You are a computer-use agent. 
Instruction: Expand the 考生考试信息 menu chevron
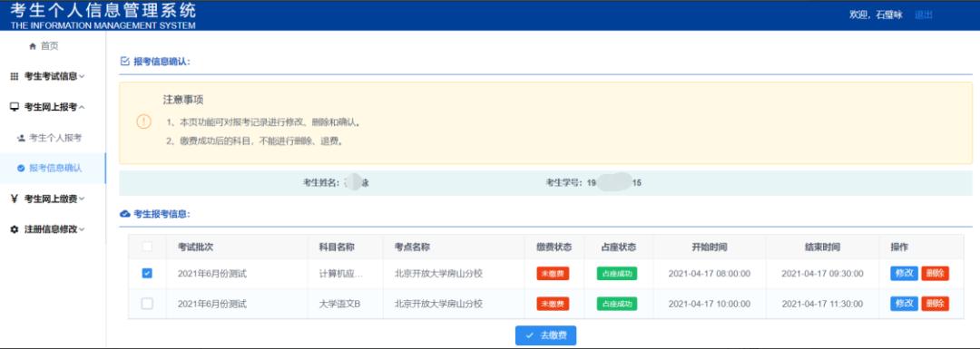pyautogui.click(x=82, y=77)
